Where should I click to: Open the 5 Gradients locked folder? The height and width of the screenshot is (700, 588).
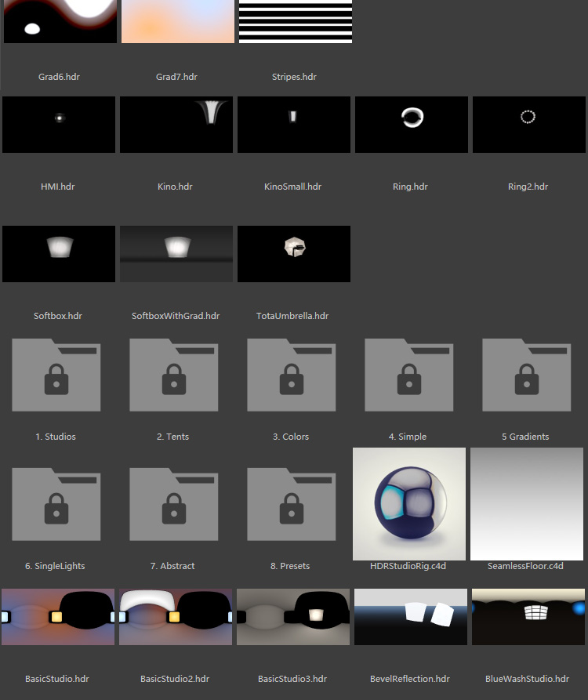point(527,375)
